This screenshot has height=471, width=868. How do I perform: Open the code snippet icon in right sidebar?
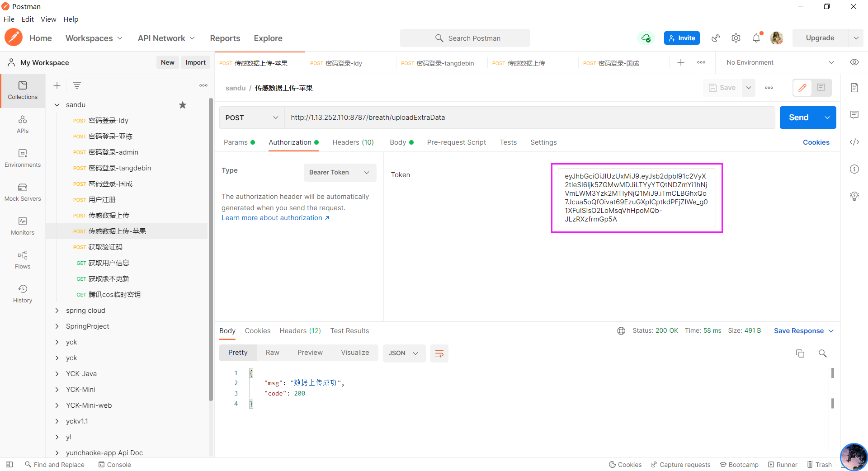click(x=854, y=142)
